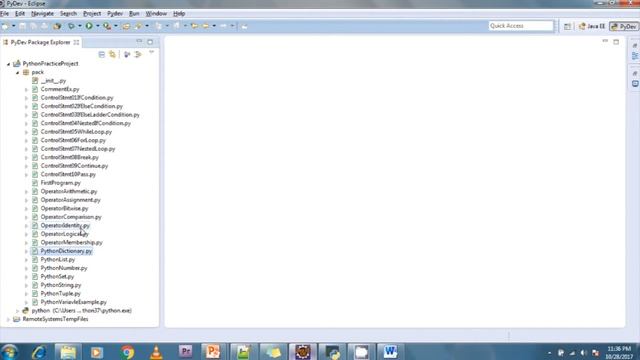640x360 pixels.
Task: Click the Debug bug icon in toolbar
Action: 71,26
